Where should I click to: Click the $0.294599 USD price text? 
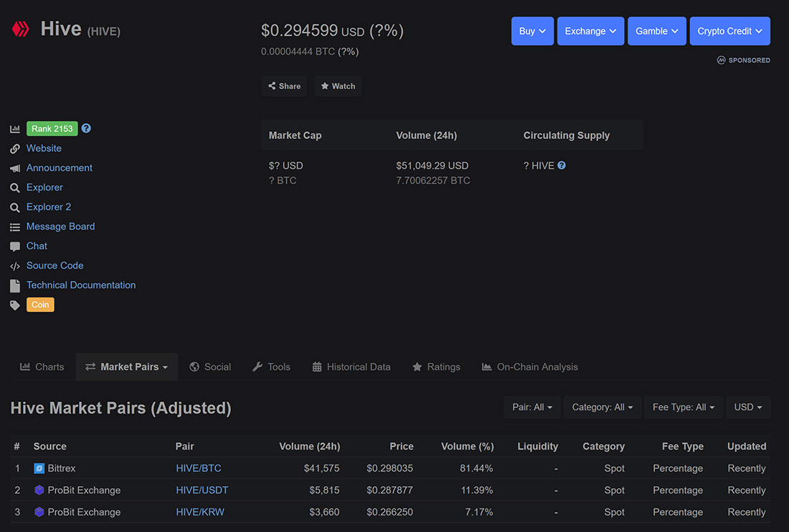[x=313, y=31]
